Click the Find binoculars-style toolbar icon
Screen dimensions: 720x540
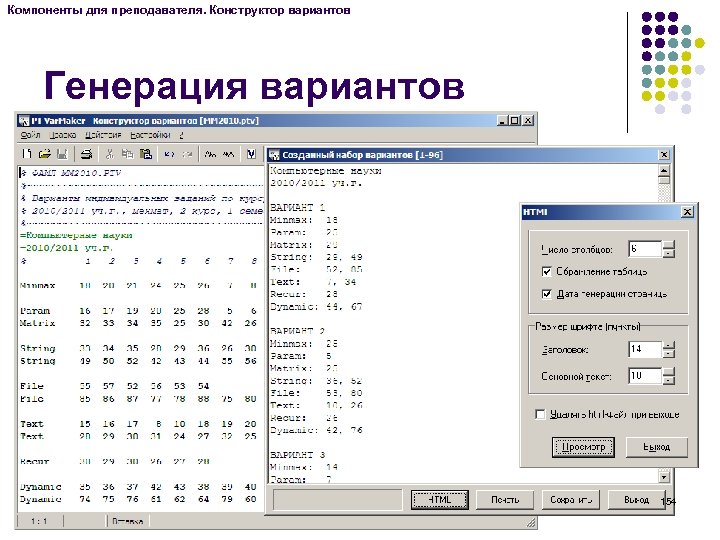[x=210, y=154]
